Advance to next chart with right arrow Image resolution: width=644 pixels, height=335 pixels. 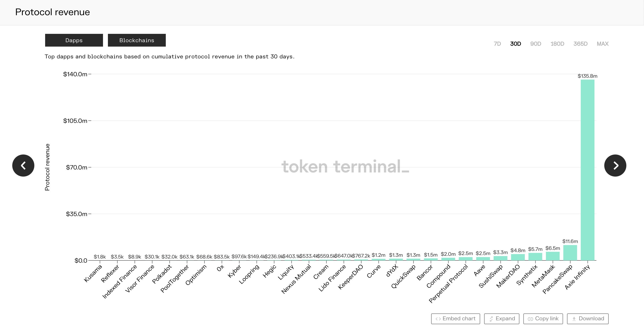[x=615, y=166]
